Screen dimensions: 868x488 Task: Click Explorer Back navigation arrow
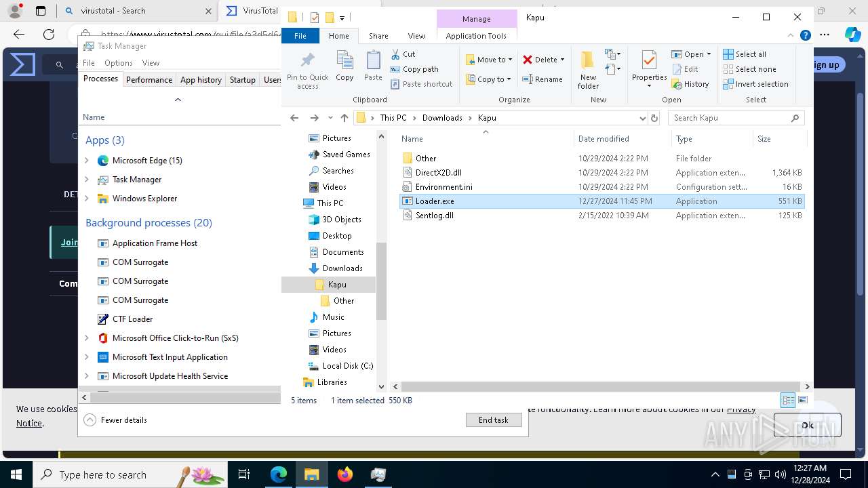[x=294, y=118]
